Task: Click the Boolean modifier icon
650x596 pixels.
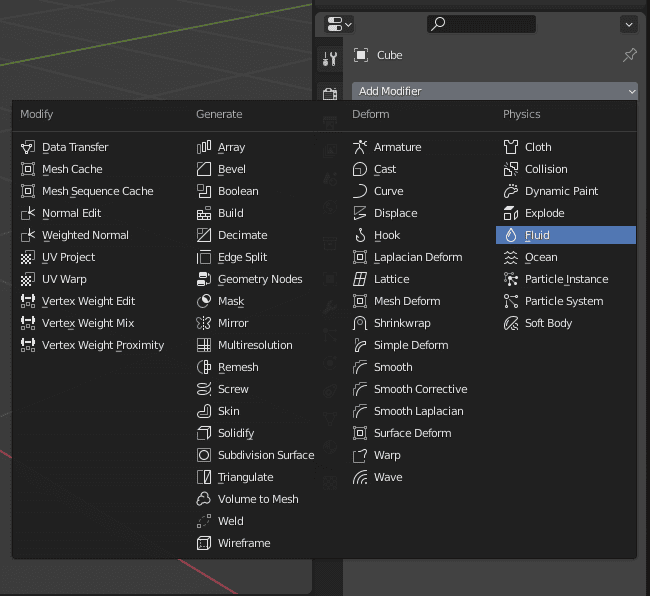Action: pyautogui.click(x=204, y=191)
